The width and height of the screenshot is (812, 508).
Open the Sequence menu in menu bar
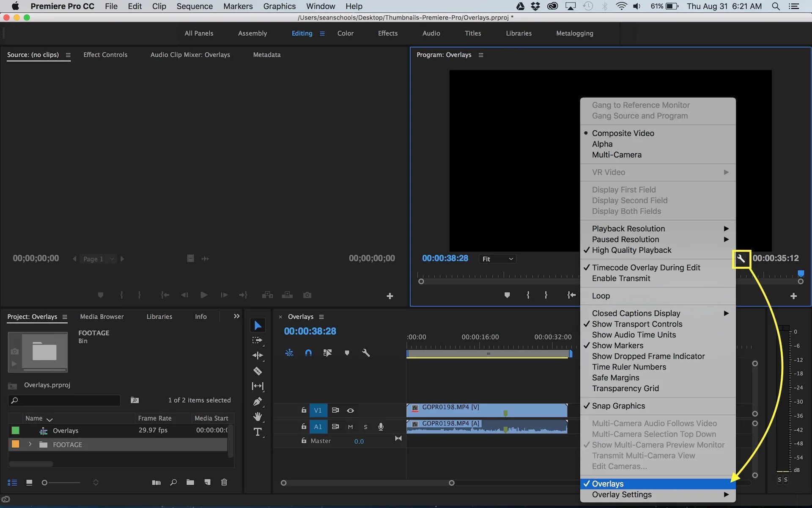point(195,6)
